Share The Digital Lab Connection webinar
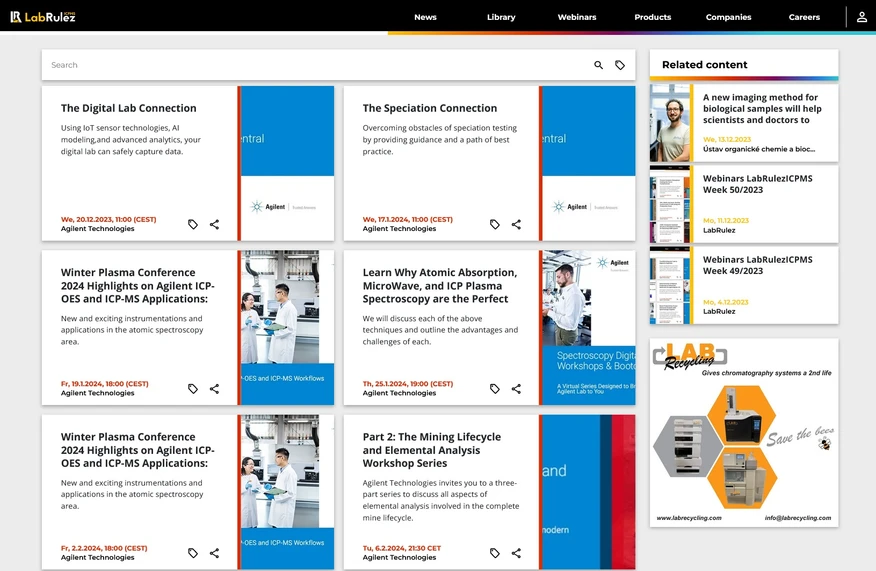Image resolution: width=876 pixels, height=571 pixels. [215, 224]
